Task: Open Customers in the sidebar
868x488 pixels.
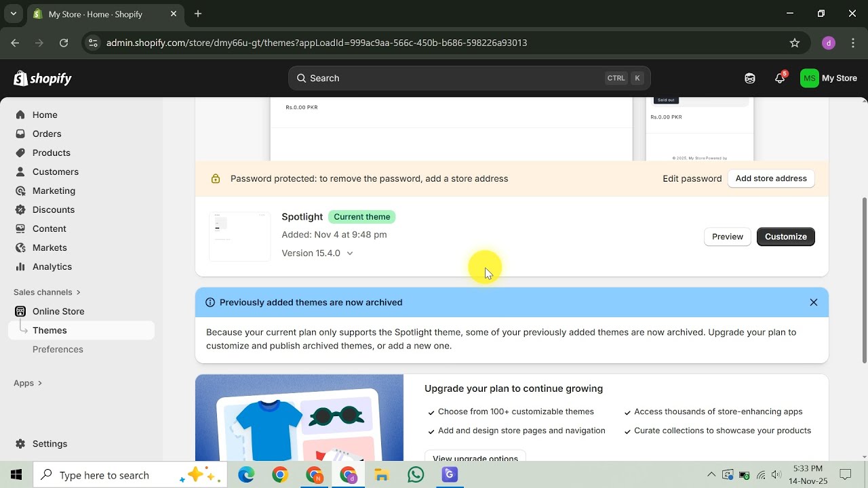Action: point(56,171)
